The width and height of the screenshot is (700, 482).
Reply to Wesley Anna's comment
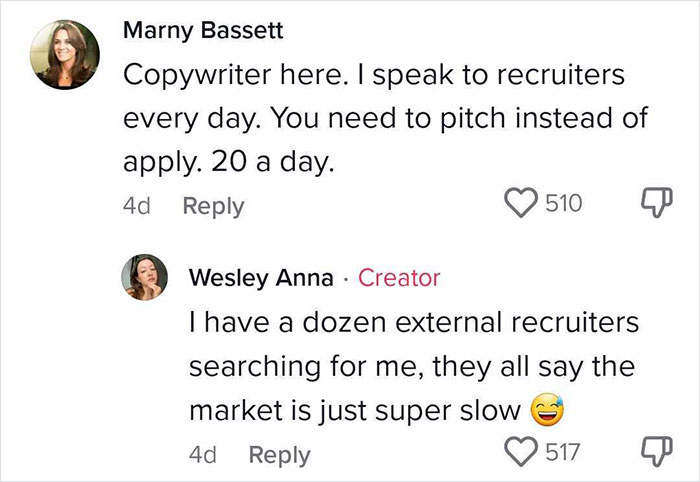click(279, 454)
